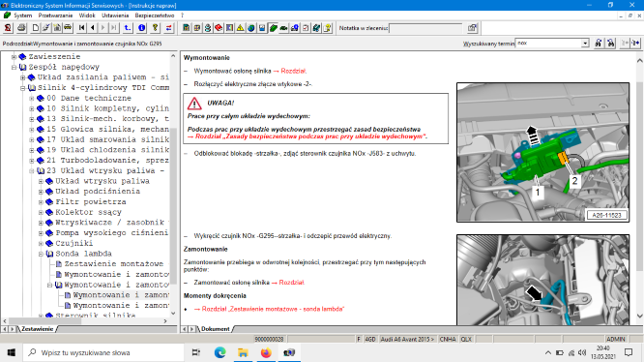Click the checklist clipboard toolbar icon
The height and width of the screenshot is (362, 644).
[306, 28]
